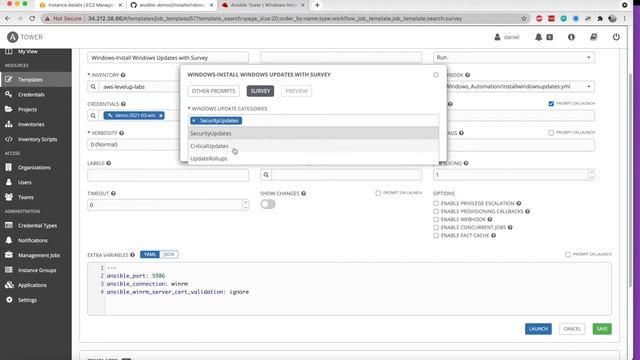Enable Webhook checkbox

coord(436,220)
